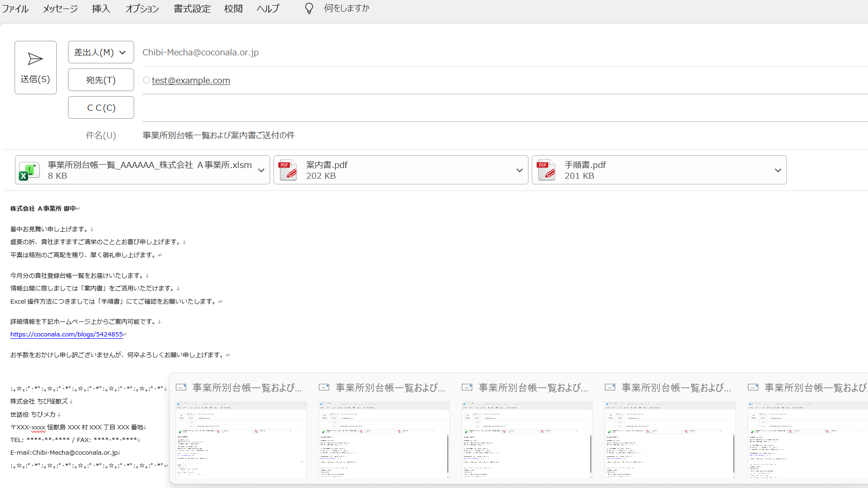This screenshot has height=488, width=868.
Task: Click the signature line 株式会社 ちび怪獣ズ
Action: coord(39,401)
